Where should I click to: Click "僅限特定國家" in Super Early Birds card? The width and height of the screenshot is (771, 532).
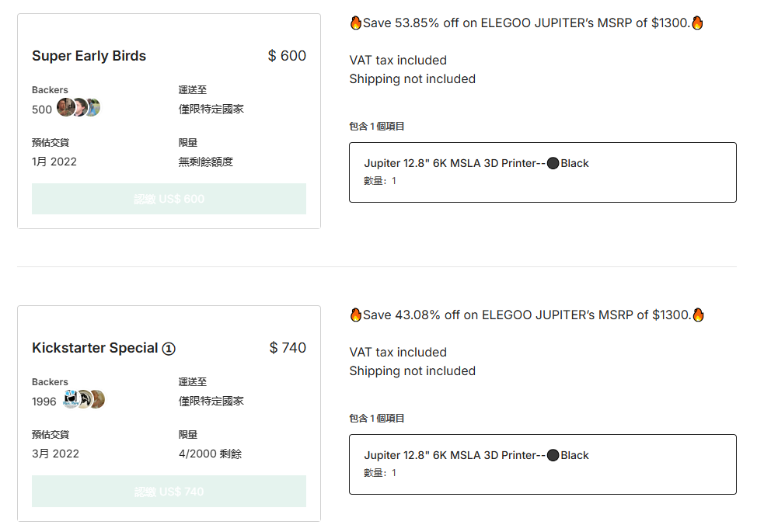click(x=211, y=109)
